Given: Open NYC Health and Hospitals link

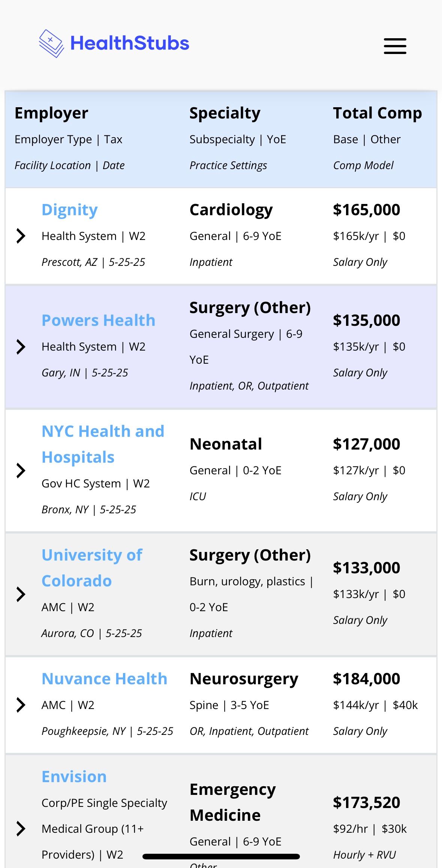Looking at the screenshot, I should [x=103, y=444].
